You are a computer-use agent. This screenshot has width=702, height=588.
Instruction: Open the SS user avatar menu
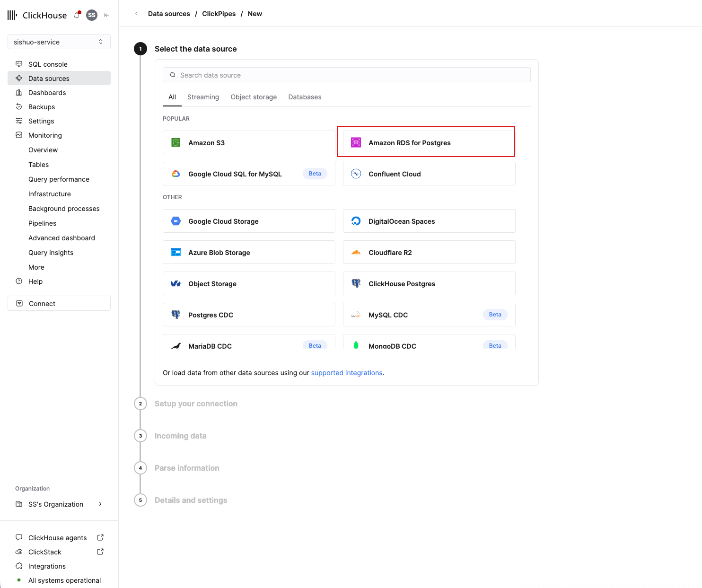click(x=92, y=15)
